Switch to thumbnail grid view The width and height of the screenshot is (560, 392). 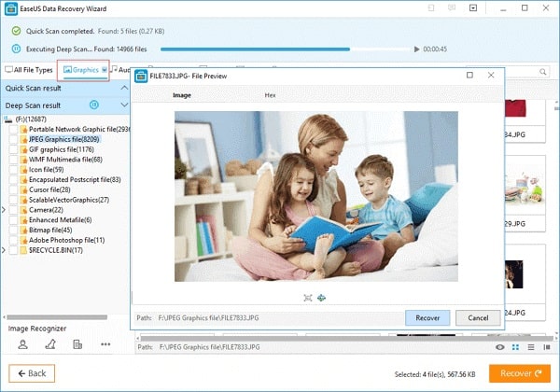(516, 346)
